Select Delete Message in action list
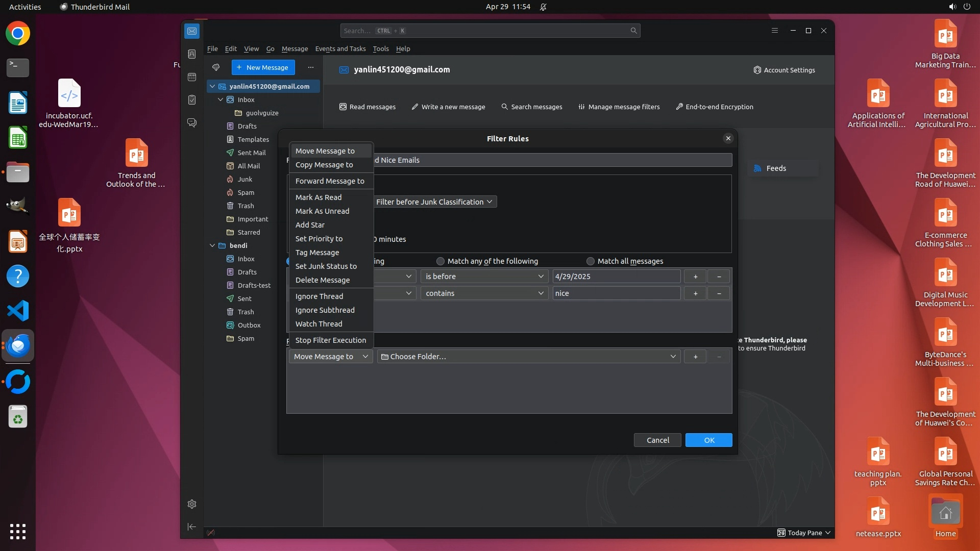The width and height of the screenshot is (980, 551). pos(323,280)
